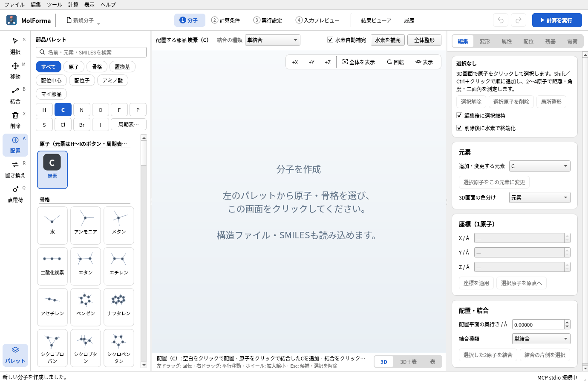Image resolution: width=588 pixels, height=383 pixels.
Task: Click the palette list vertical scrollbar
Action: click(144, 251)
